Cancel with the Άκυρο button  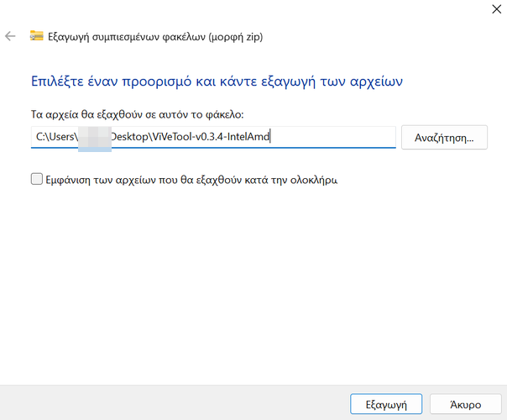tap(466, 404)
